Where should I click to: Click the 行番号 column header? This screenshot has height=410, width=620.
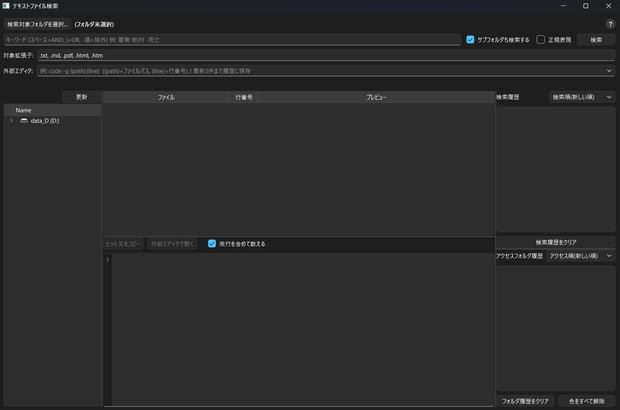[244, 97]
